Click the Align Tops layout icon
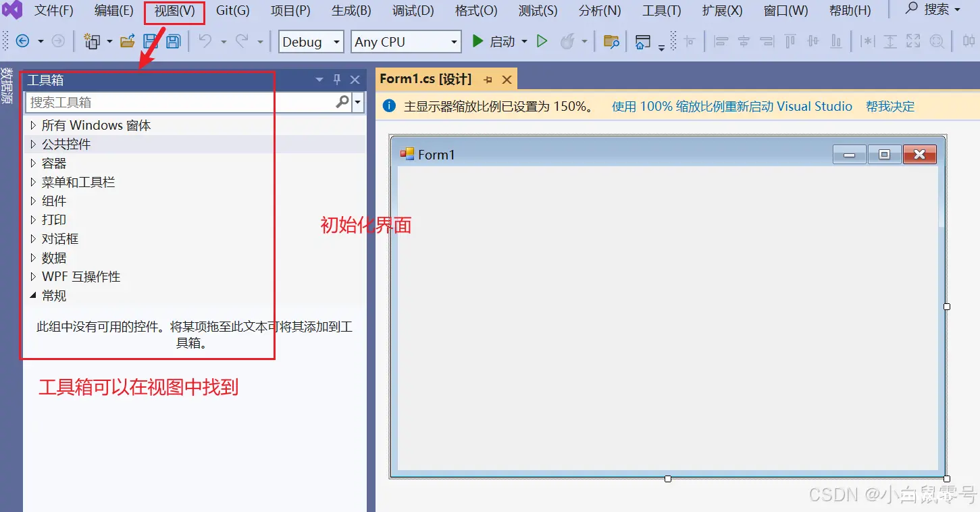This screenshot has height=512, width=980. pyautogui.click(x=790, y=41)
